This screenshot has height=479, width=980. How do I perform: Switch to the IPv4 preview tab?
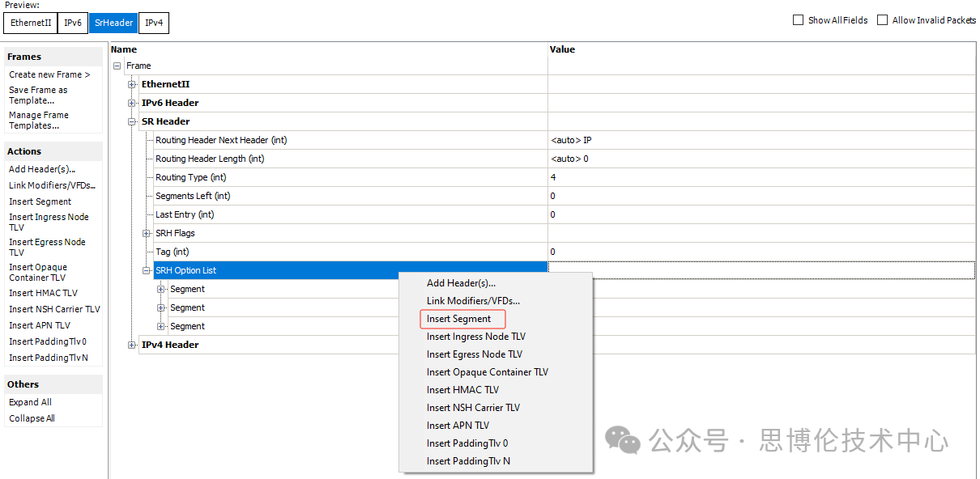[x=154, y=23]
